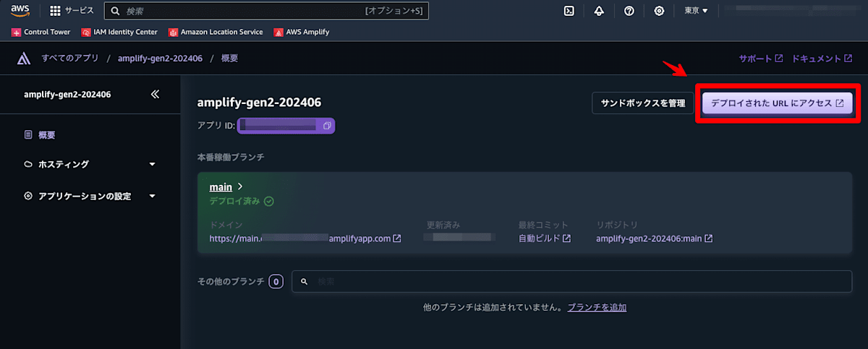
Task: Open the notifications bell
Action: point(599,11)
